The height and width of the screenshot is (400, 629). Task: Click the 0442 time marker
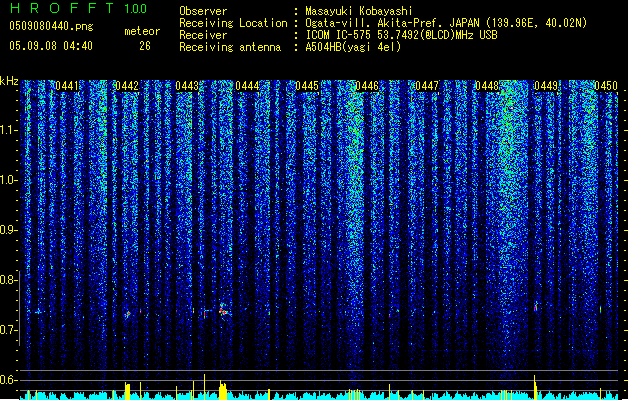pos(127,86)
